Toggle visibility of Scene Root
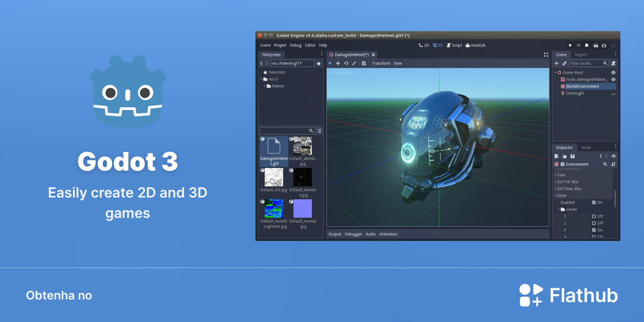This screenshot has width=644, height=322. (613, 72)
